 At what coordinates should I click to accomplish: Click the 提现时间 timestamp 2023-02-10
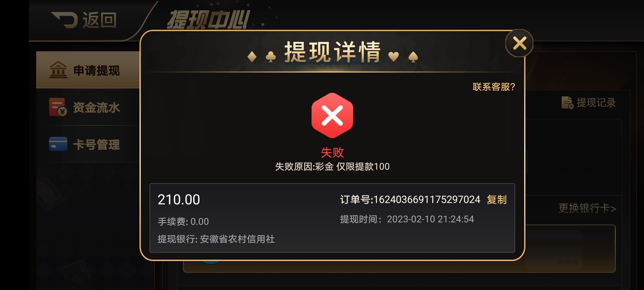point(430,219)
